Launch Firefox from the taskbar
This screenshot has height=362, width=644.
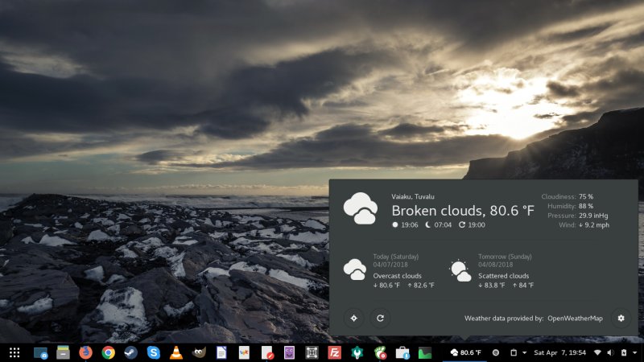[x=85, y=352]
